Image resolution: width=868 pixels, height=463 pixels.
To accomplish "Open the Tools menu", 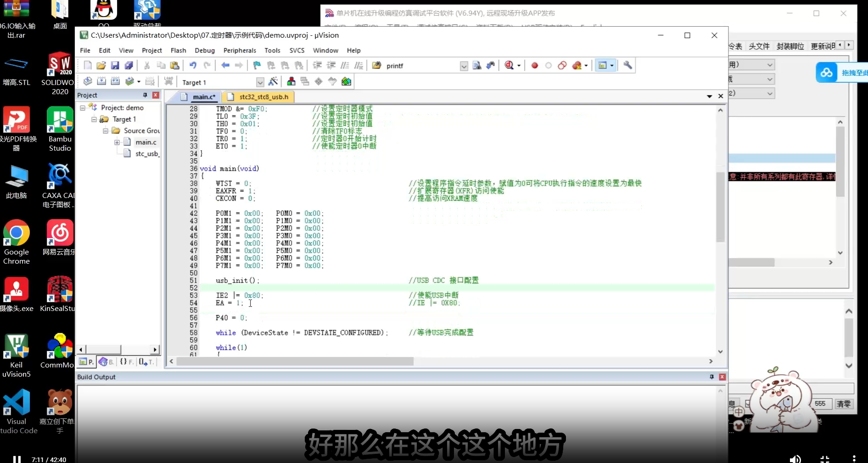I will [272, 51].
